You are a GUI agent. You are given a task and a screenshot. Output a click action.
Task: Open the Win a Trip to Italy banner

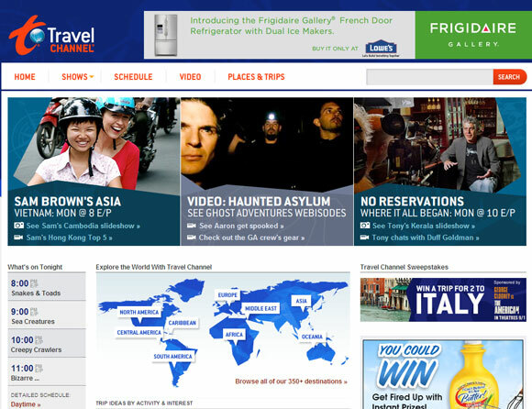(x=443, y=300)
